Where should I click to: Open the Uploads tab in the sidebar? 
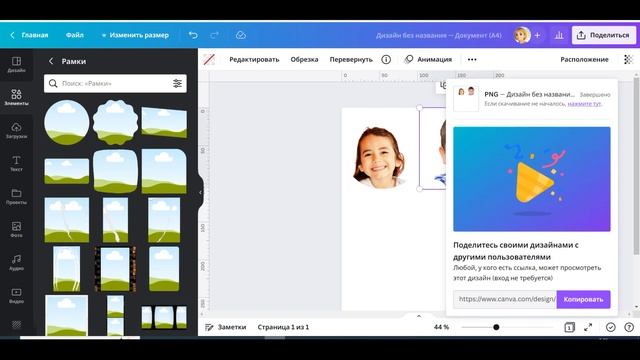(16, 131)
